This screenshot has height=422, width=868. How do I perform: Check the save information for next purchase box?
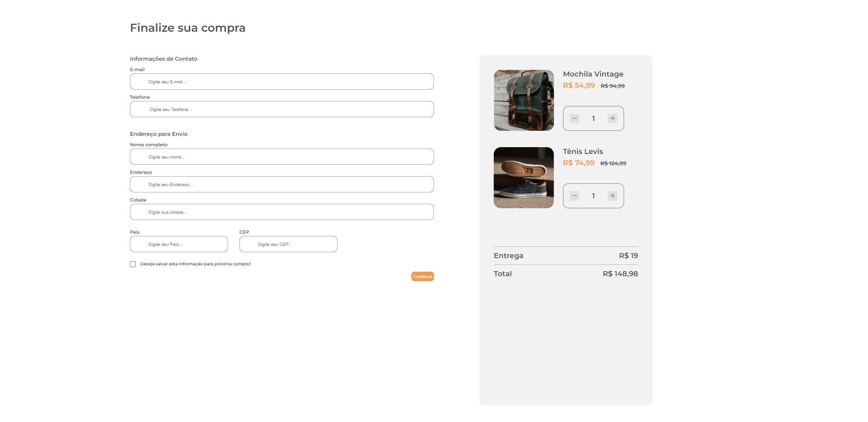pos(133,264)
